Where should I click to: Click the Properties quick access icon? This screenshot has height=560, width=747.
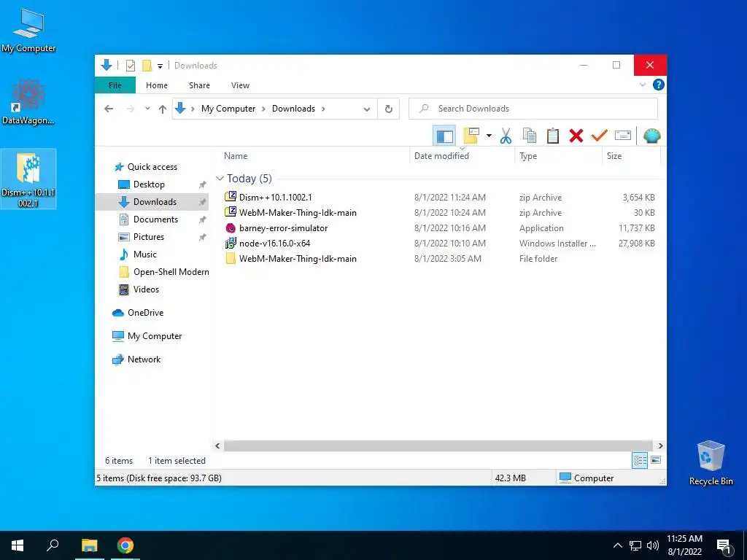[x=130, y=65]
